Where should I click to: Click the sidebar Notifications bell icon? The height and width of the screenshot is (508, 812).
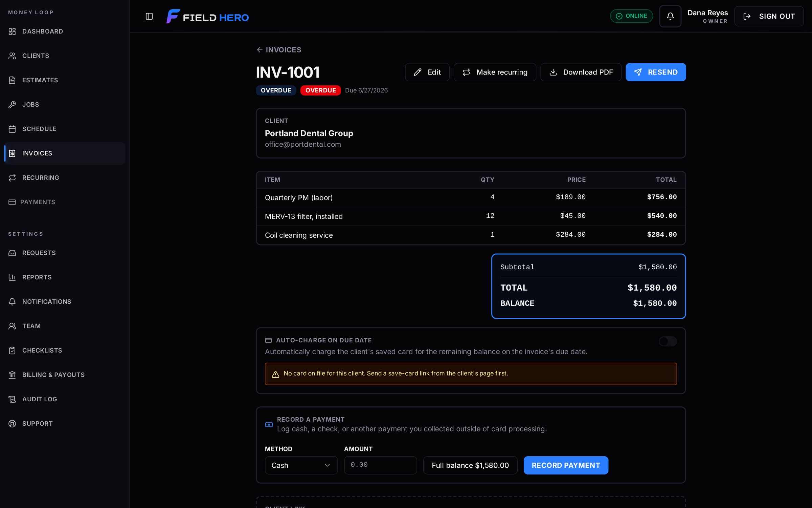(12, 302)
